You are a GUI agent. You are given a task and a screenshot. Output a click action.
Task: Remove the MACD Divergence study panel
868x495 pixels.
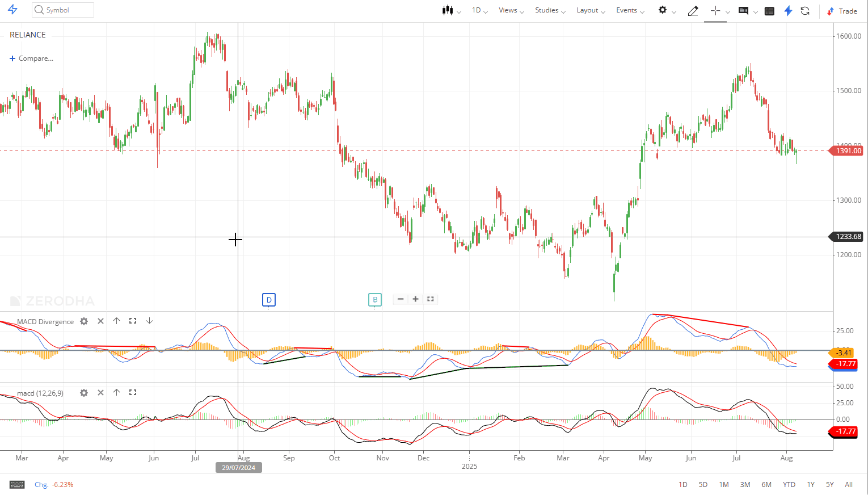[100, 321]
